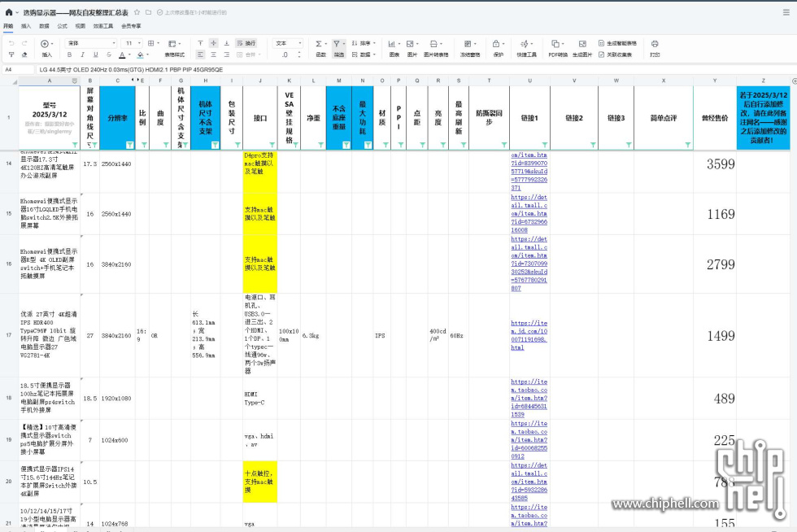Open filter dropdown on 简单点评 column header
This screenshot has width=797, height=532.
[688, 145]
